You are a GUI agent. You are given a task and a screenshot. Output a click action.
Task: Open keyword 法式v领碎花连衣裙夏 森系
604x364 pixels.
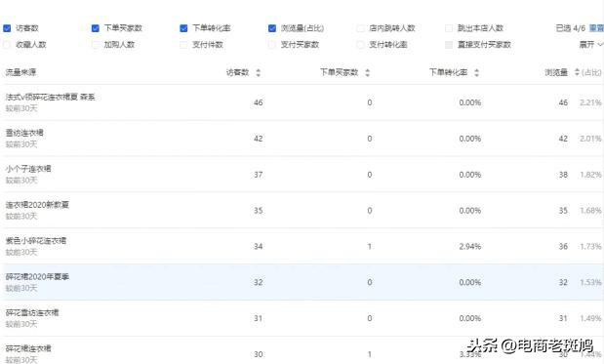(50, 97)
